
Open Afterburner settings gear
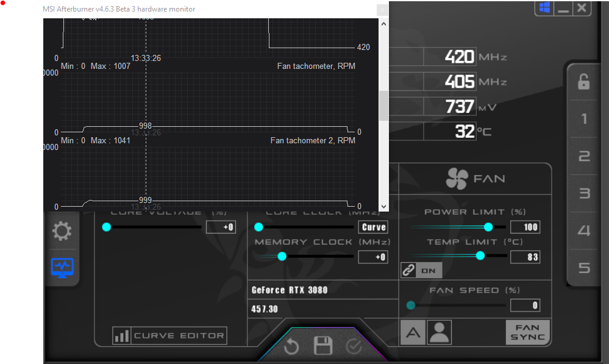(x=62, y=232)
